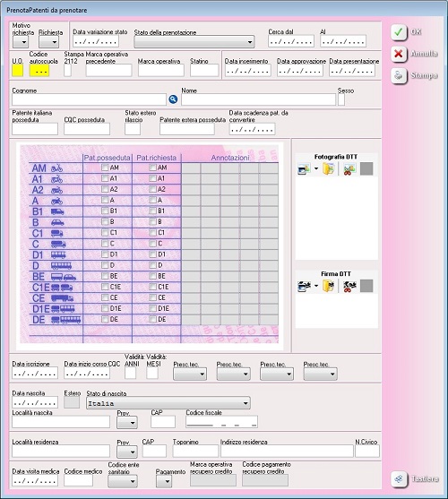Image resolution: width=448 pixels, height=499 pixels.
Task: Click the magnifier search icon beside Cognome
Action: (x=173, y=99)
